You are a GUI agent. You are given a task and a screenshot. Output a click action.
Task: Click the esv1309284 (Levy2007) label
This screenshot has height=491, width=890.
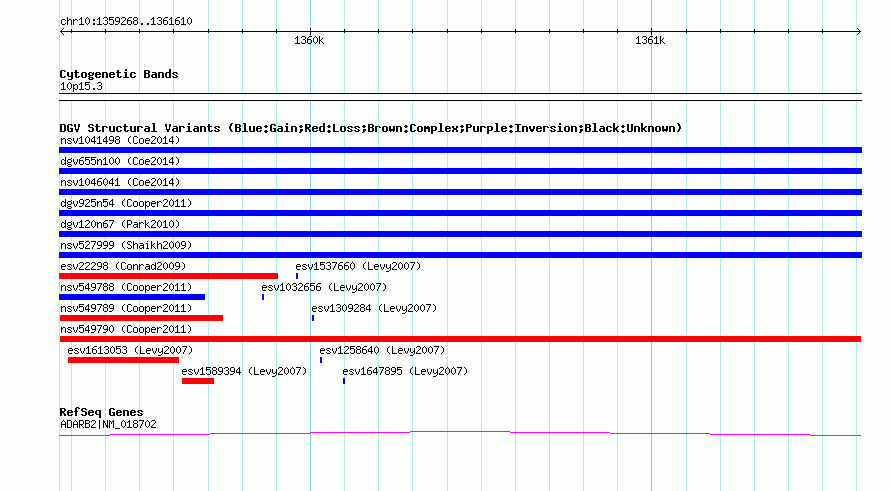pyautogui.click(x=374, y=308)
